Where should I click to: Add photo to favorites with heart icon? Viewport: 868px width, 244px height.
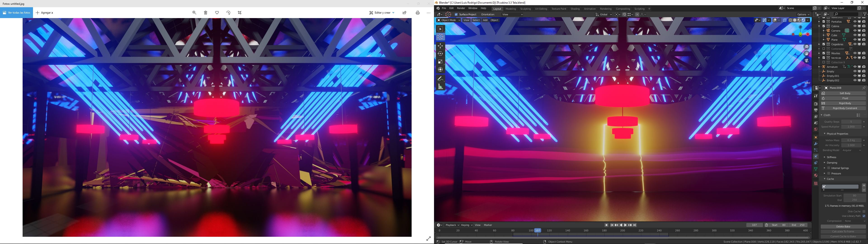pos(217,12)
